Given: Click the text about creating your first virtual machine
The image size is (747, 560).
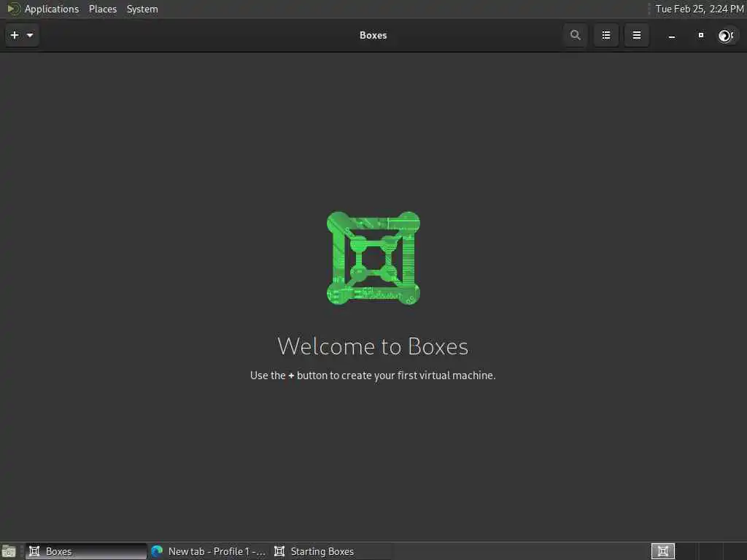Looking at the screenshot, I should pyautogui.click(x=373, y=376).
